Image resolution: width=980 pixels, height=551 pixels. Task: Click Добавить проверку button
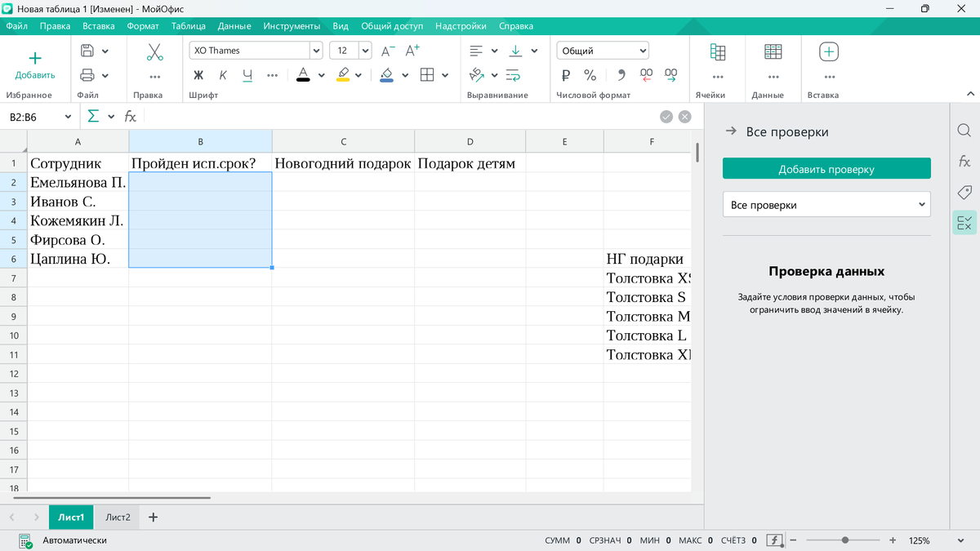826,169
